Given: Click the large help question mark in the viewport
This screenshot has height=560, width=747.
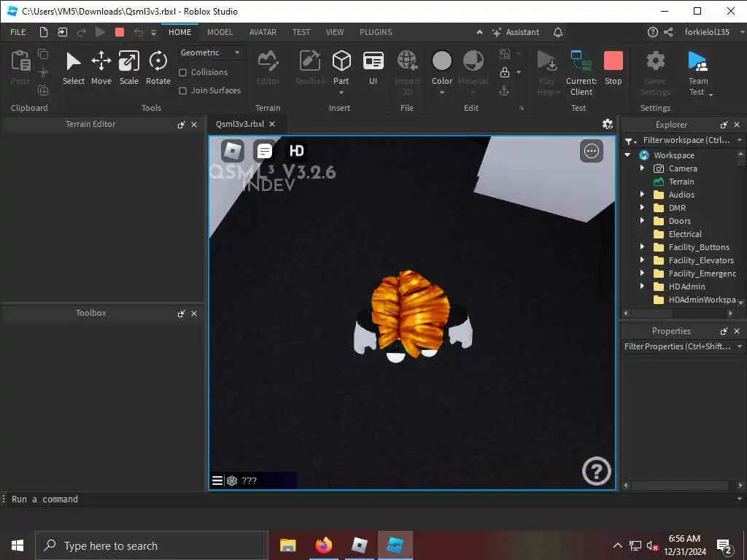Looking at the screenshot, I should tap(597, 471).
